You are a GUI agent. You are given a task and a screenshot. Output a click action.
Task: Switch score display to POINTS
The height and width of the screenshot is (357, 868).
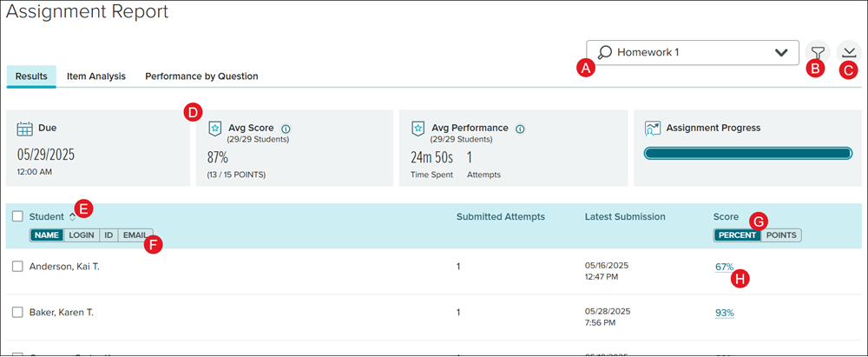[781, 235]
